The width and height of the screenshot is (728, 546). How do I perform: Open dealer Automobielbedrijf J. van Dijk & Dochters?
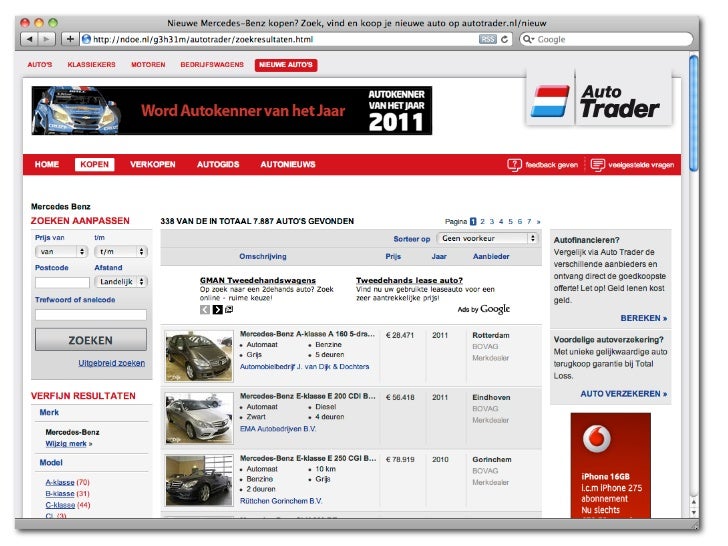point(305,367)
